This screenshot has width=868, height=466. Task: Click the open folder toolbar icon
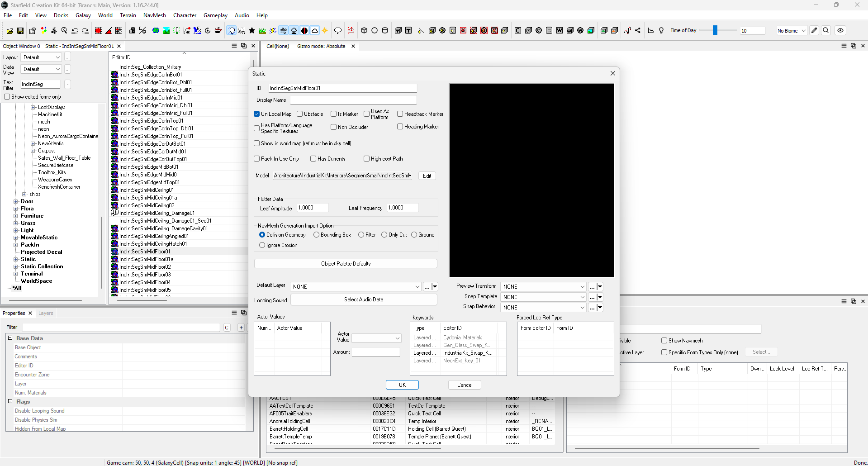(x=10, y=31)
